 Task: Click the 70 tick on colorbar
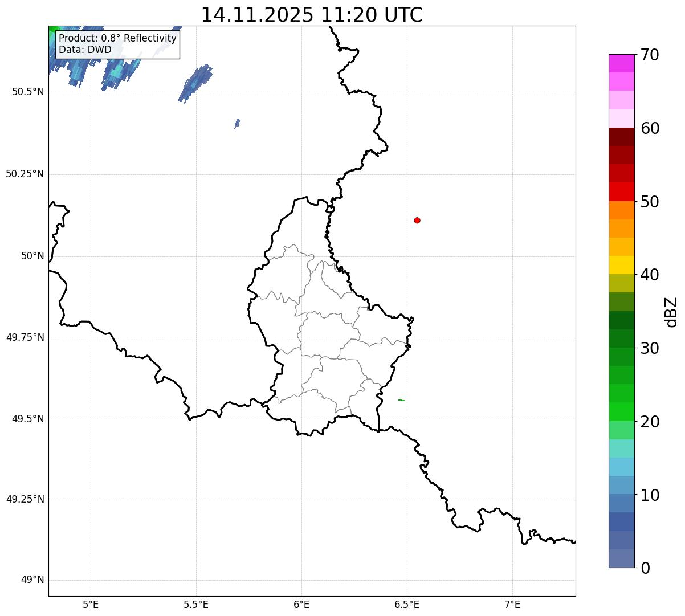650,55
